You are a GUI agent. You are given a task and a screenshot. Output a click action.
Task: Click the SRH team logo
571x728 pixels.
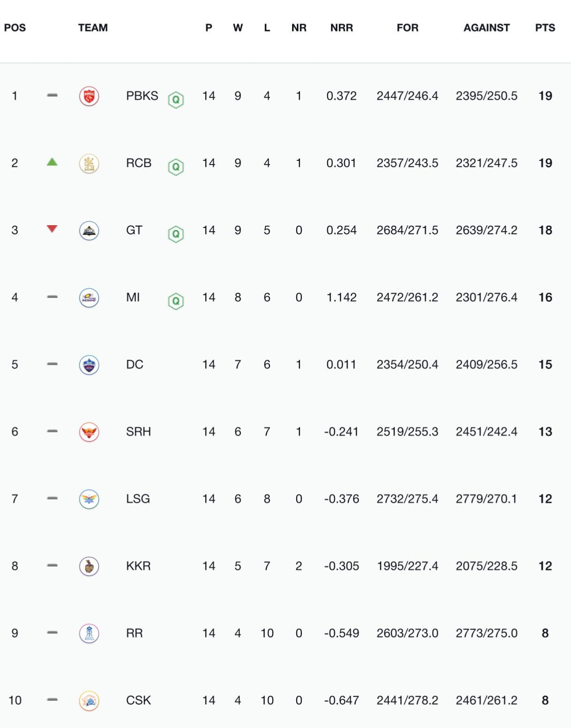pos(89,432)
